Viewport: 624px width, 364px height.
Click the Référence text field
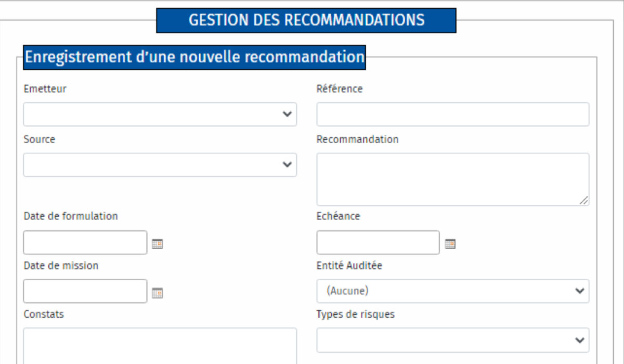pos(453,114)
